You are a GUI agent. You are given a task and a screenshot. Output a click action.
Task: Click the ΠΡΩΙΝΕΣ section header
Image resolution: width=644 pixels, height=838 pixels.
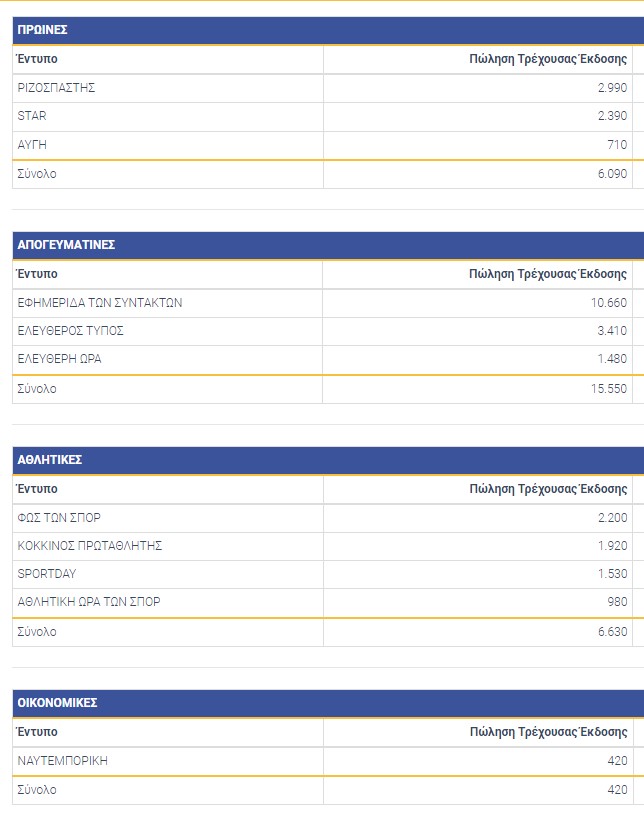coord(43,30)
